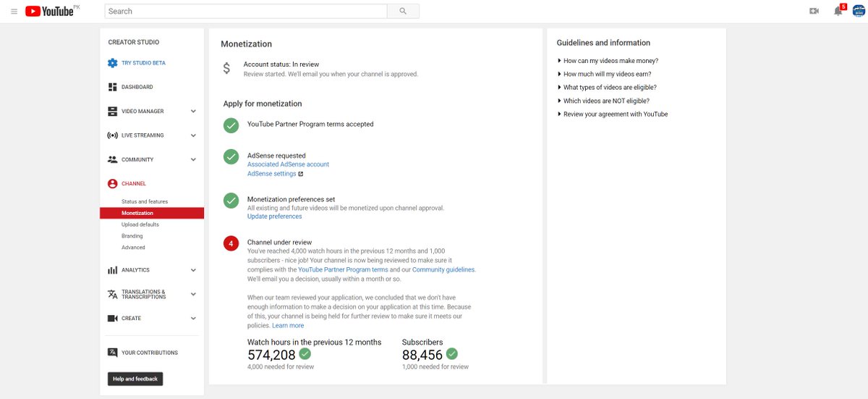Open the account avatar menu
868x399 pixels.
[x=859, y=11]
